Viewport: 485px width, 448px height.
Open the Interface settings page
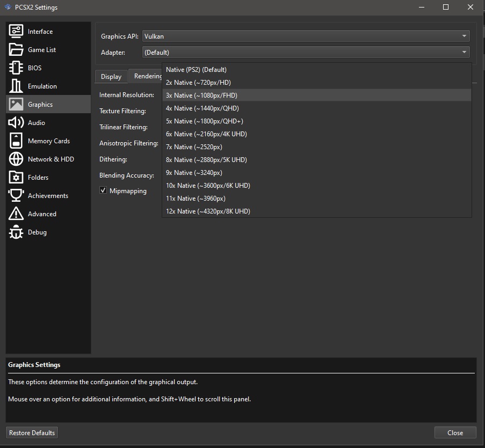pyautogui.click(x=40, y=32)
